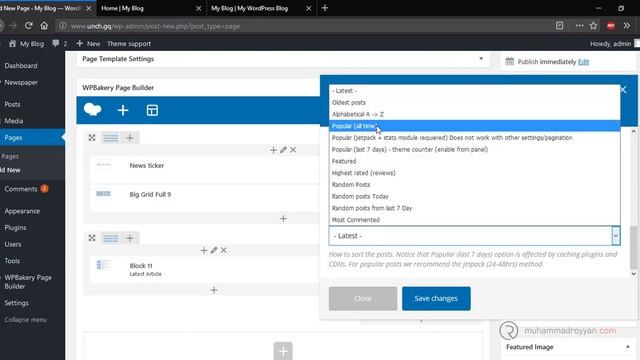Choose the Popular (jetpack + stats module) option
640x360 pixels.
coord(474,138)
